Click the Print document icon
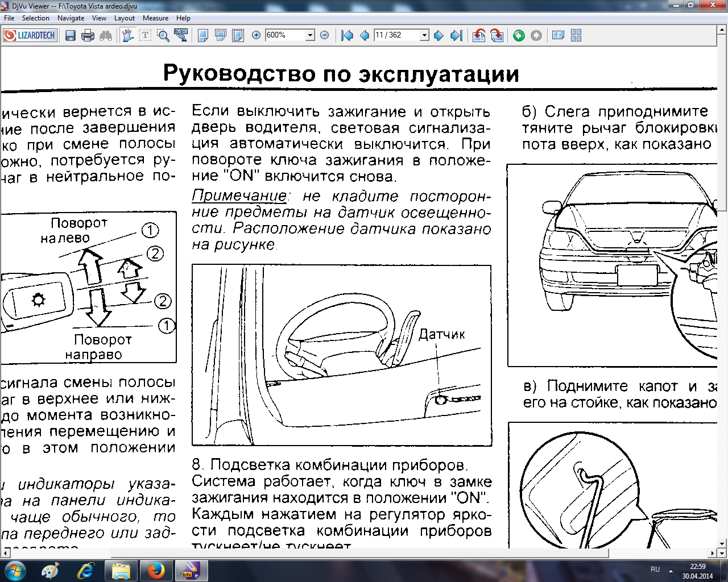 [88, 36]
